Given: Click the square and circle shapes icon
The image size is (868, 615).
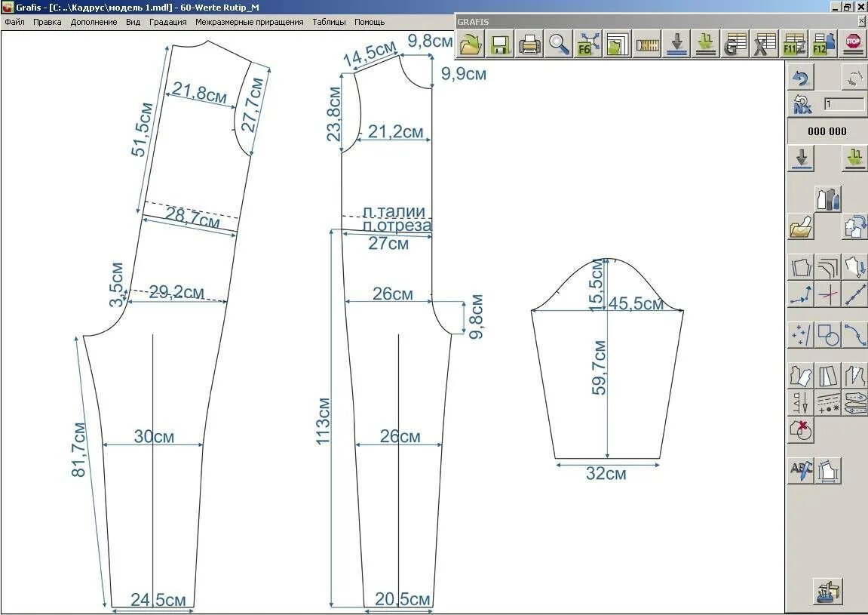Looking at the screenshot, I should point(828,335).
